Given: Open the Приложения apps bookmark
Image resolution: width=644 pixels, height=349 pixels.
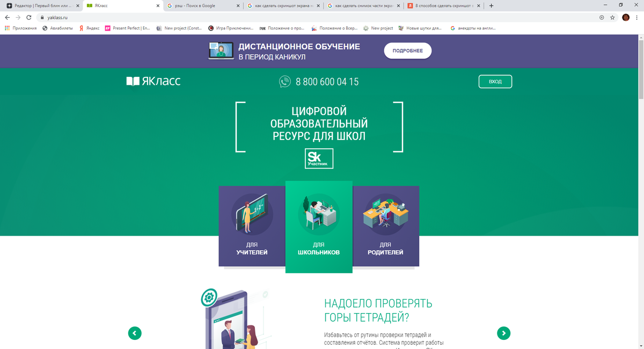Looking at the screenshot, I should 21,28.
